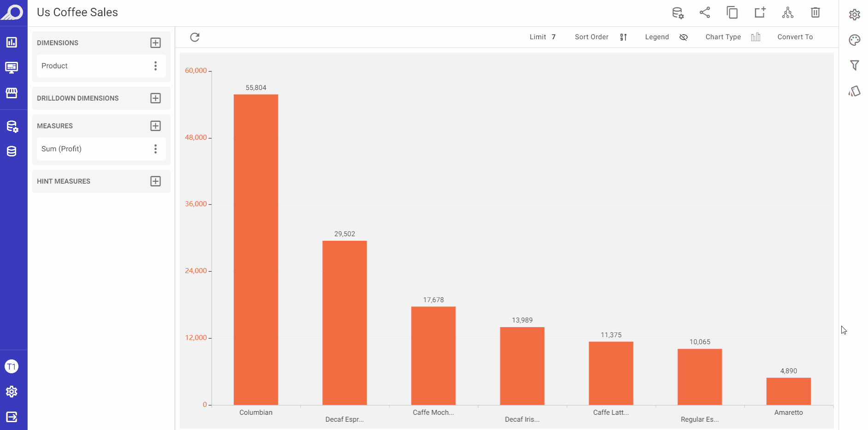
Task: Open the dashboards monitor icon in sidebar
Action: pyautogui.click(x=12, y=68)
